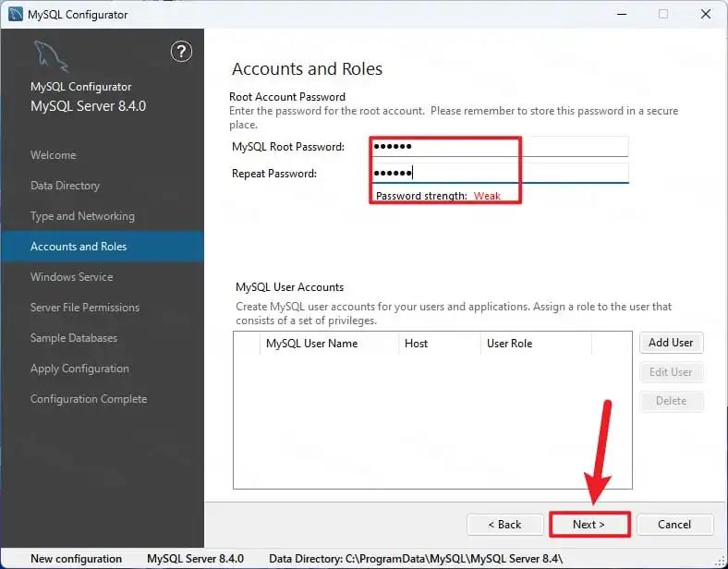Viewport: 728px width, 569px height.
Task: Proceed with the Next button
Action: coord(589,525)
